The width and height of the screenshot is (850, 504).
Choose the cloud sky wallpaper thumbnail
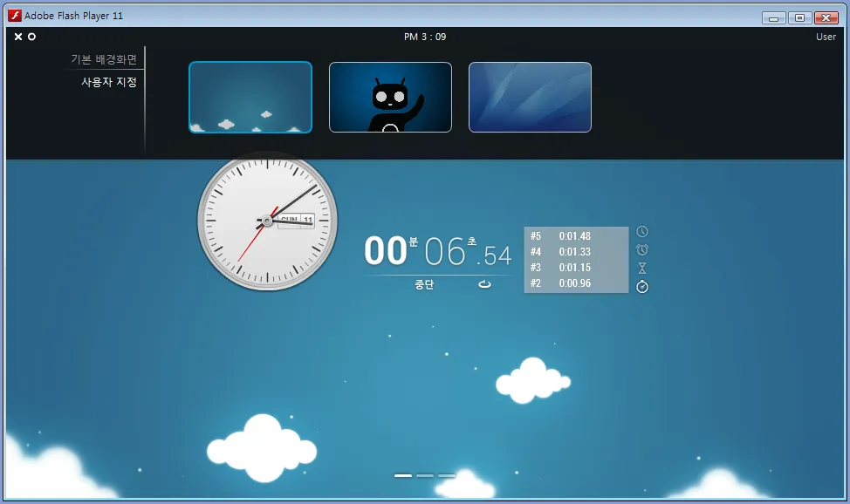click(250, 97)
